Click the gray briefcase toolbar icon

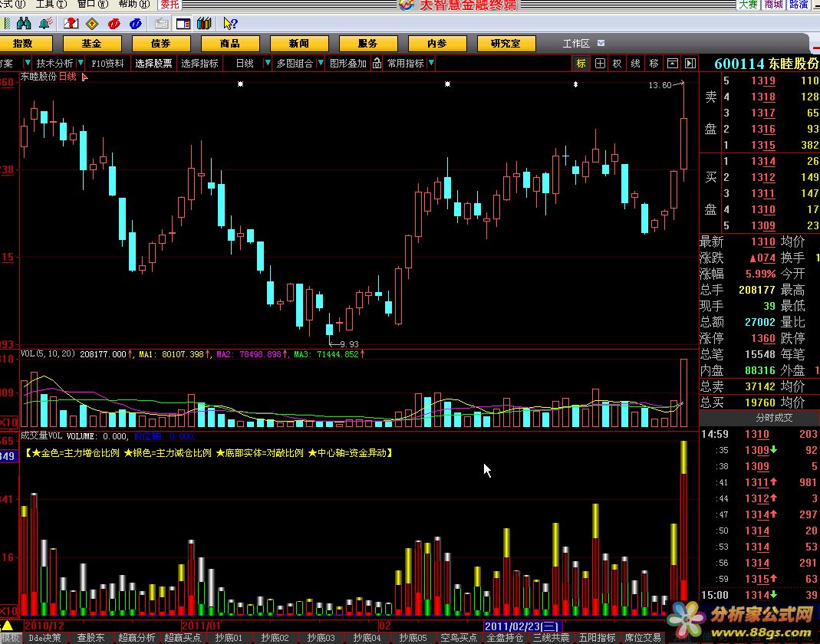pyautogui.click(x=162, y=23)
